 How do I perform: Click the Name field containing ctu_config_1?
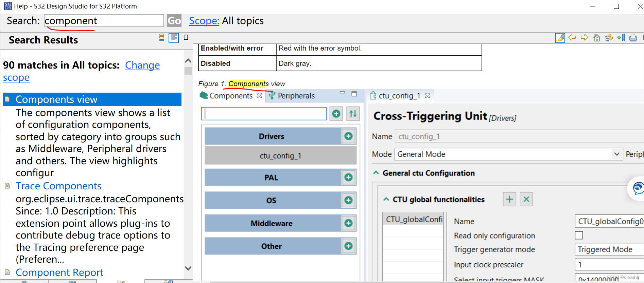519,136
